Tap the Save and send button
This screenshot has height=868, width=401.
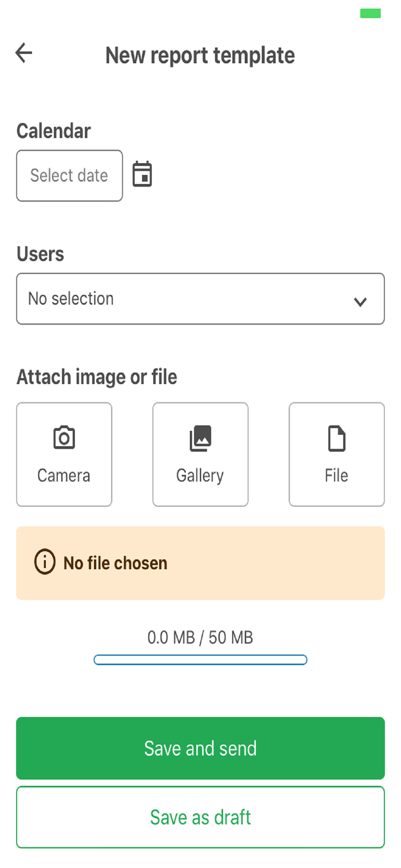pos(200,748)
